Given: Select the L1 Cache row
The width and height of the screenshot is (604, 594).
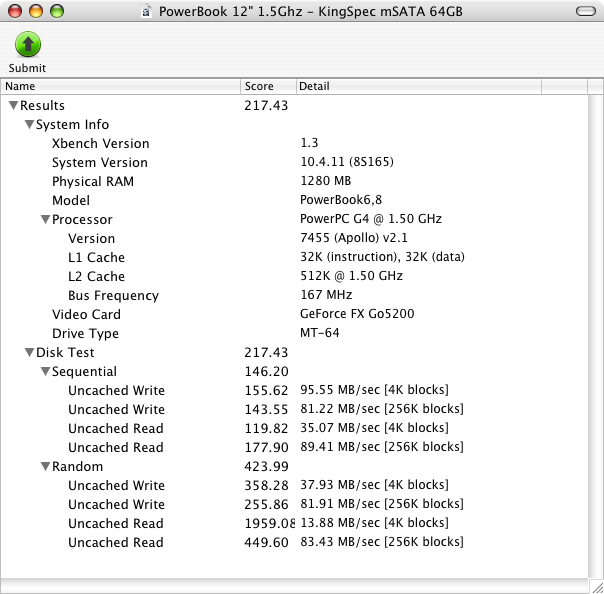Looking at the screenshot, I should [294, 257].
